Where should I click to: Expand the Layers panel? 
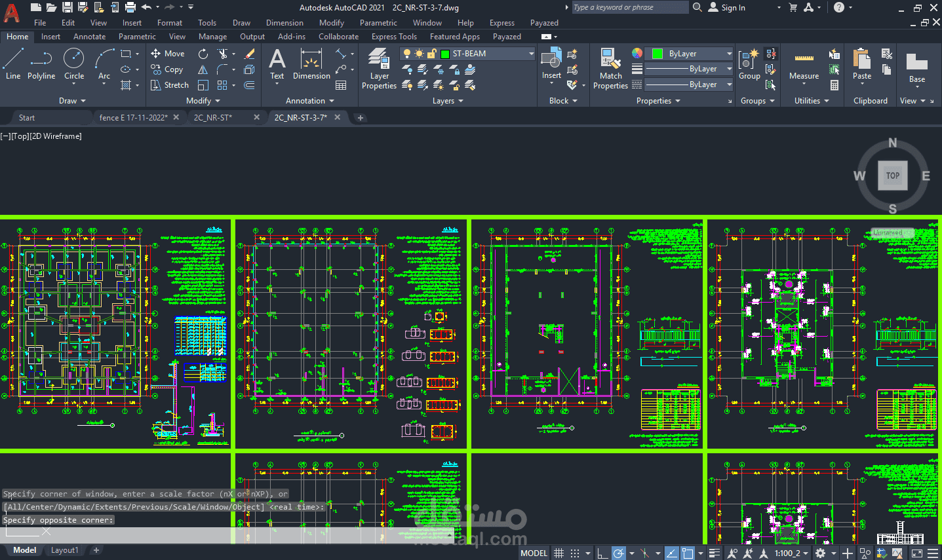(x=448, y=101)
